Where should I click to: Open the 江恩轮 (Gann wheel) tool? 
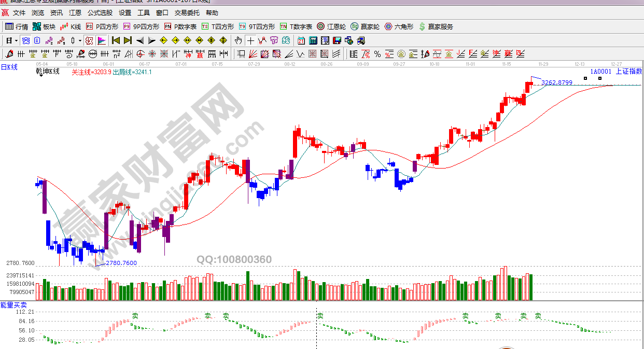click(x=331, y=26)
